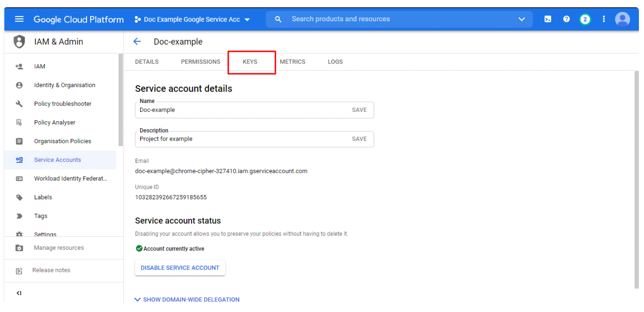The height and width of the screenshot is (312, 644).
Task: Open the Help question mark icon
Action: [566, 19]
